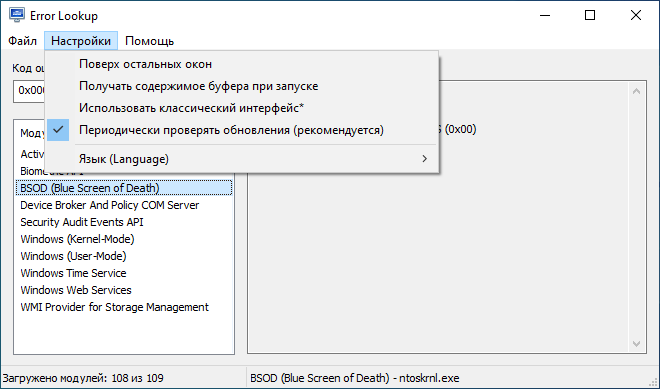The height and width of the screenshot is (389, 660).
Task: Open the Помощь menu
Action: (x=149, y=41)
